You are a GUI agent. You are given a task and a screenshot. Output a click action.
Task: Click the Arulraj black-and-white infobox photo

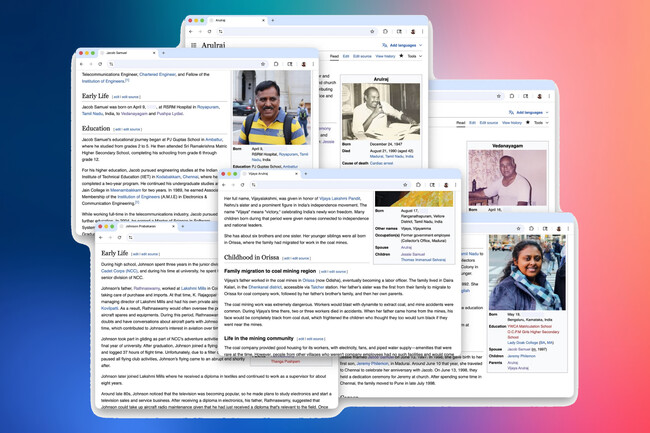[381, 112]
